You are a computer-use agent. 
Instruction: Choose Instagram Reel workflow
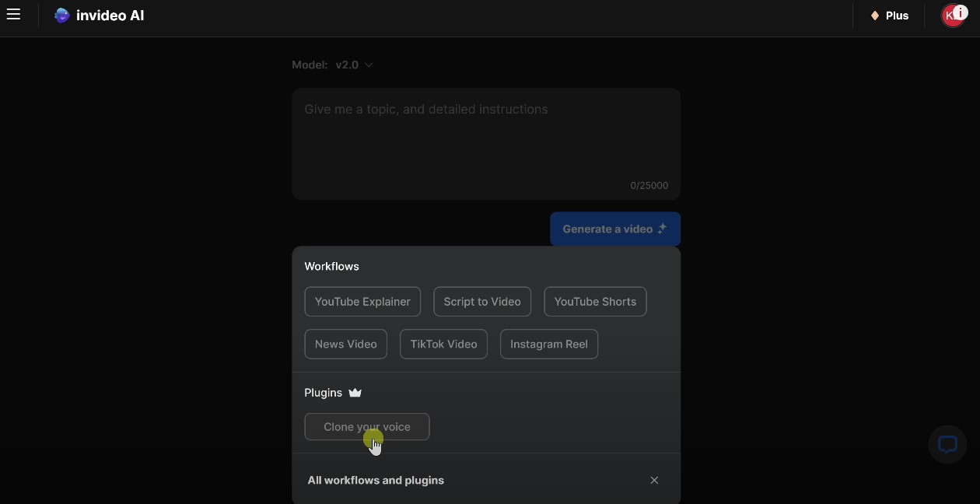(x=549, y=344)
